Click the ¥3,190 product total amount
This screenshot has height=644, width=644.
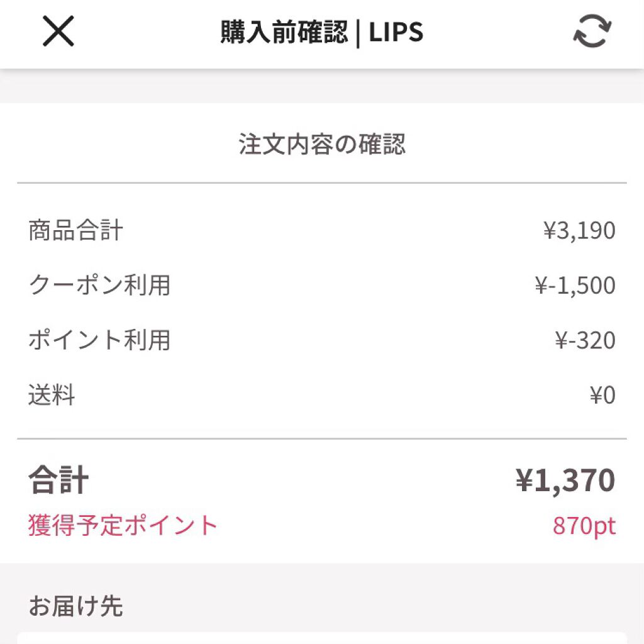(x=579, y=231)
